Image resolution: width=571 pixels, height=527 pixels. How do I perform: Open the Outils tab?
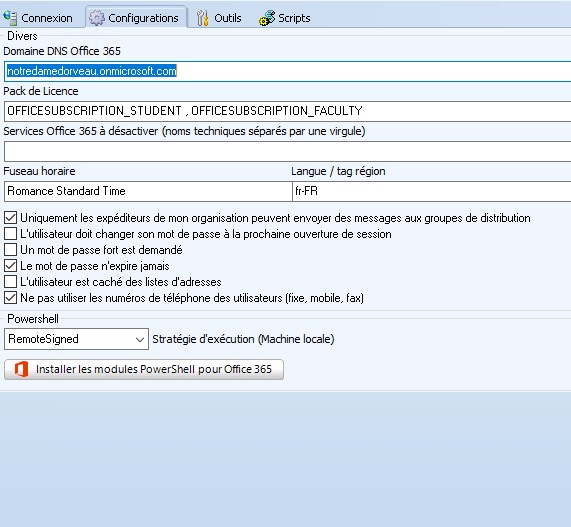coord(219,18)
